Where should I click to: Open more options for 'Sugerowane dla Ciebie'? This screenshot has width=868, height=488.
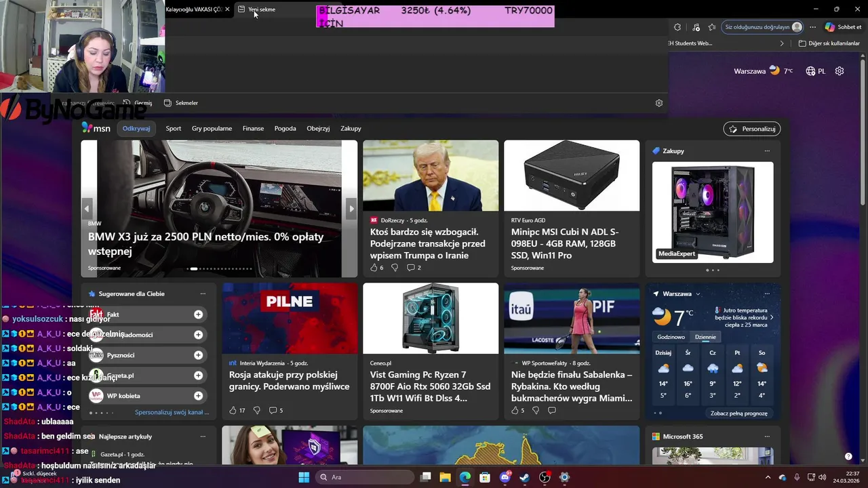tap(203, 294)
